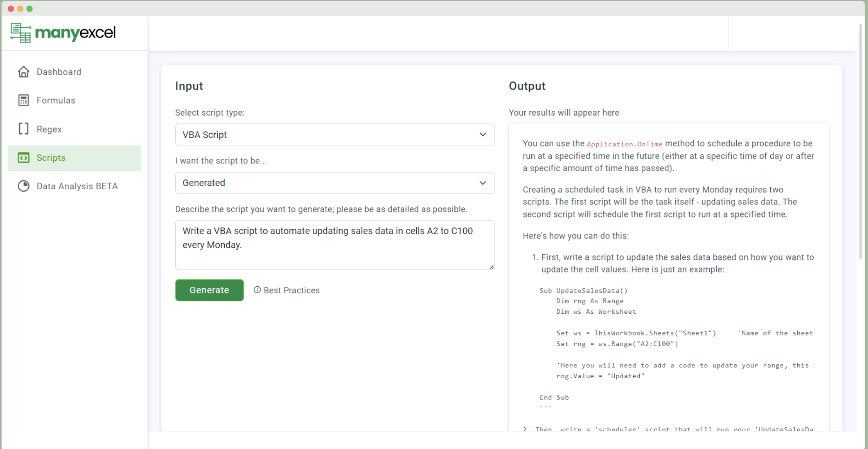Click the 'rng.Value = "Updated"' line
The width and height of the screenshot is (868, 449).
(600, 376)
